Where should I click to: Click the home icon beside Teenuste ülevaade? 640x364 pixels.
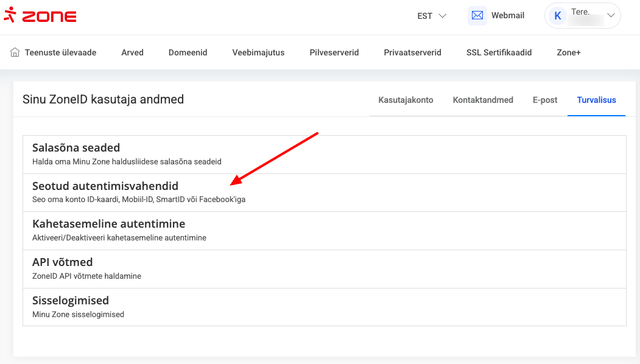pos(15,52)
